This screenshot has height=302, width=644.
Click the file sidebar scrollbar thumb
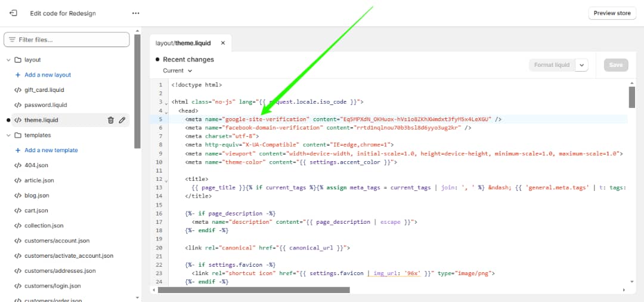(x=138, y=91)
